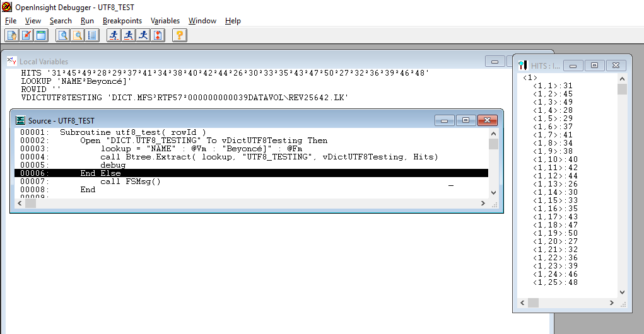Select row <1,19>:50 in HITS
644x334 pixels.
pos(555,233)
